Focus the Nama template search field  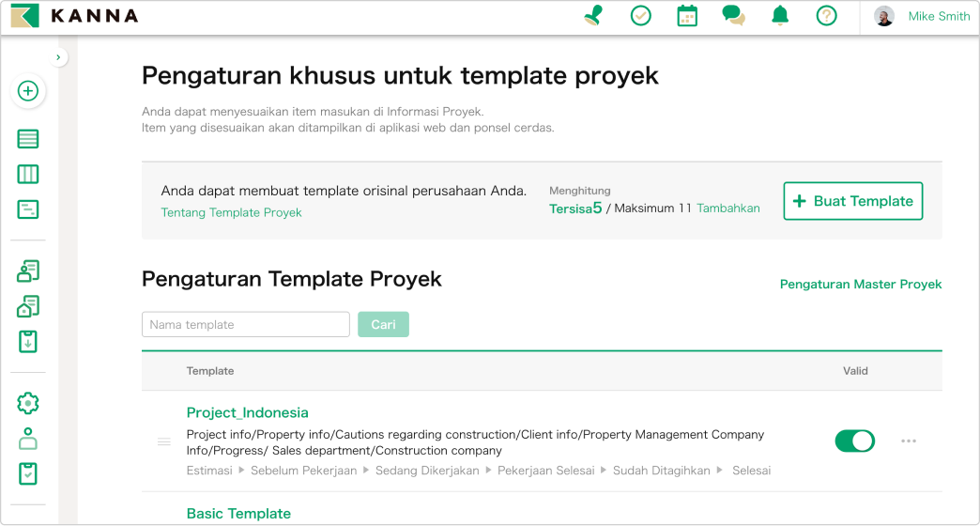coord(246,325)
